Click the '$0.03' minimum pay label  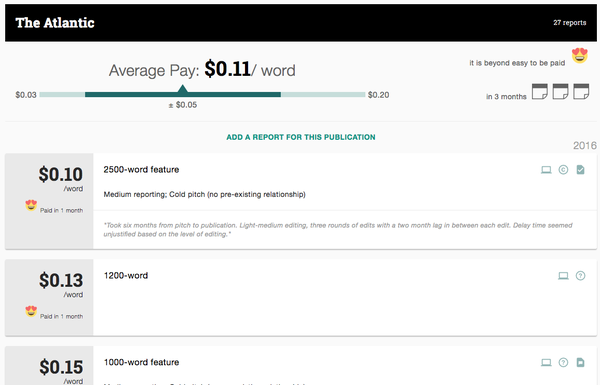click(26, 95)
